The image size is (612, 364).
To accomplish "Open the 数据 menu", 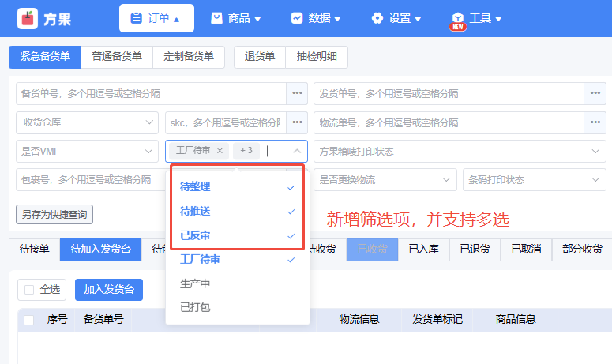I will tap(316, 18).
